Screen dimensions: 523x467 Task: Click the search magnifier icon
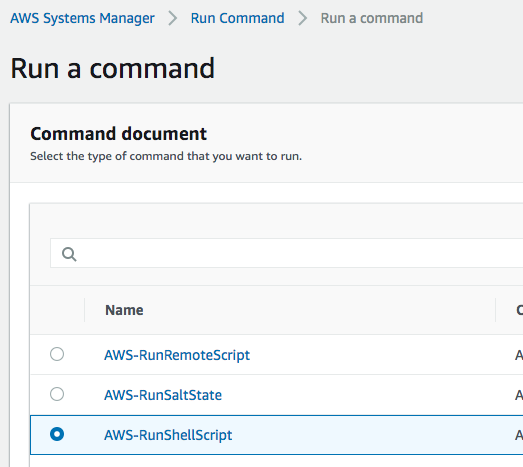69,254
